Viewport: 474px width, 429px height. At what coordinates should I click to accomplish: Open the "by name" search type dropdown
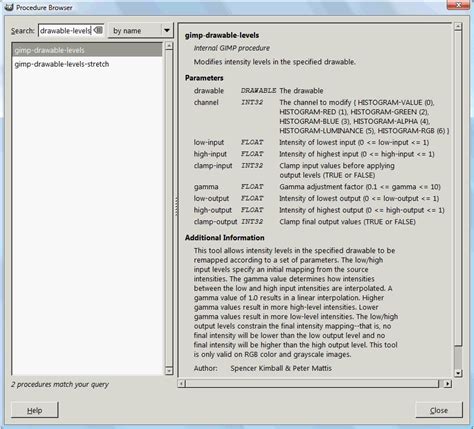click(140, 31)
